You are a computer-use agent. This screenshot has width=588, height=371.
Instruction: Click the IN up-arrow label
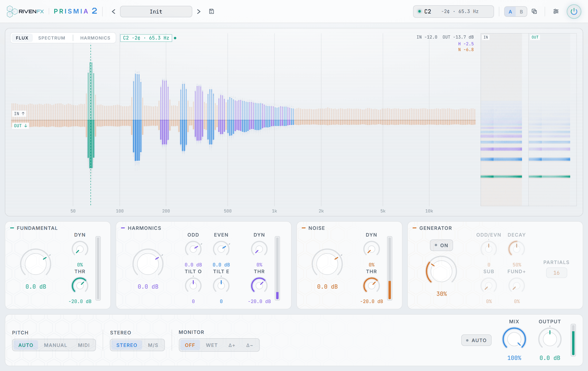[x=19, y=113]
